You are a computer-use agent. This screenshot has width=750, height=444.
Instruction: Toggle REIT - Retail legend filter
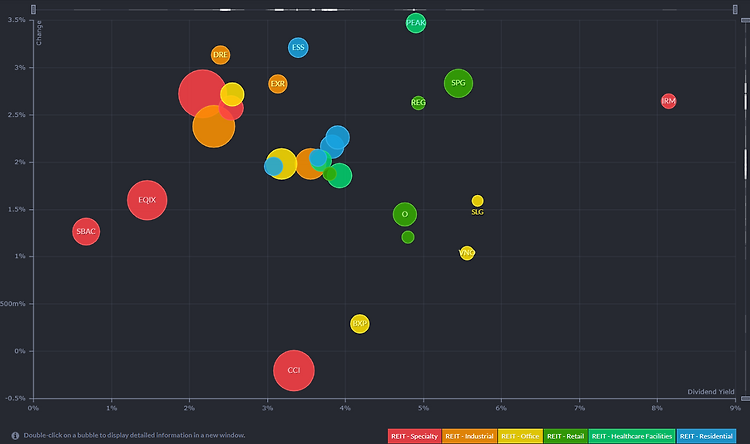[565, 436]
